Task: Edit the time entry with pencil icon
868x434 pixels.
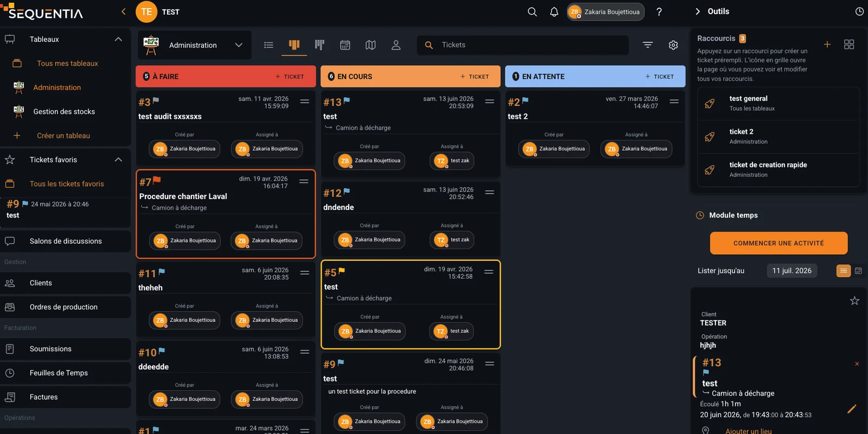Action: [852, 409]
